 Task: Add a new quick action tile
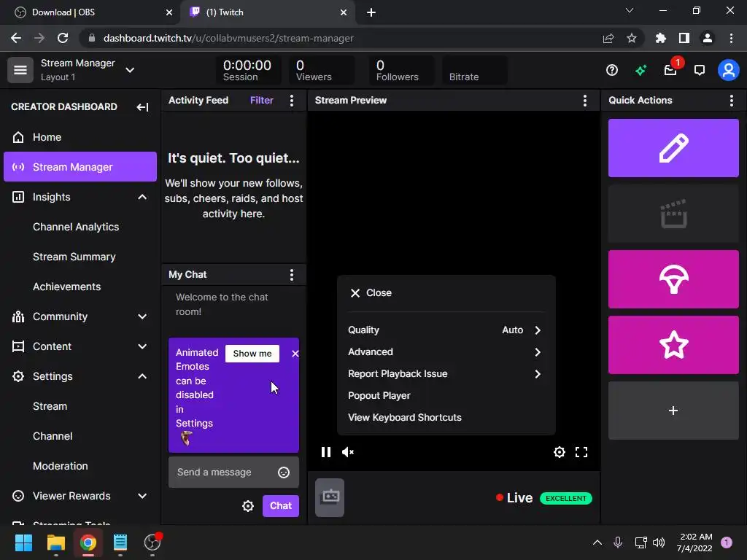(x=673, y=411)
